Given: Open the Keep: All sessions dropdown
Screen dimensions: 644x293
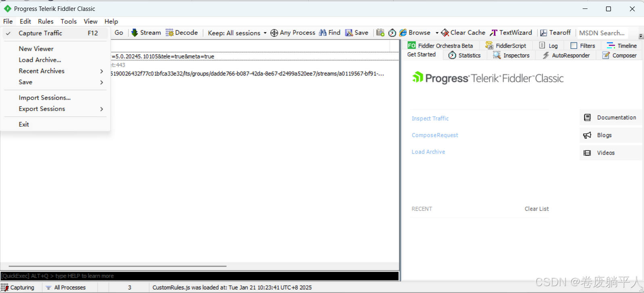Looking at the screenshot, I should coord(237,33).
